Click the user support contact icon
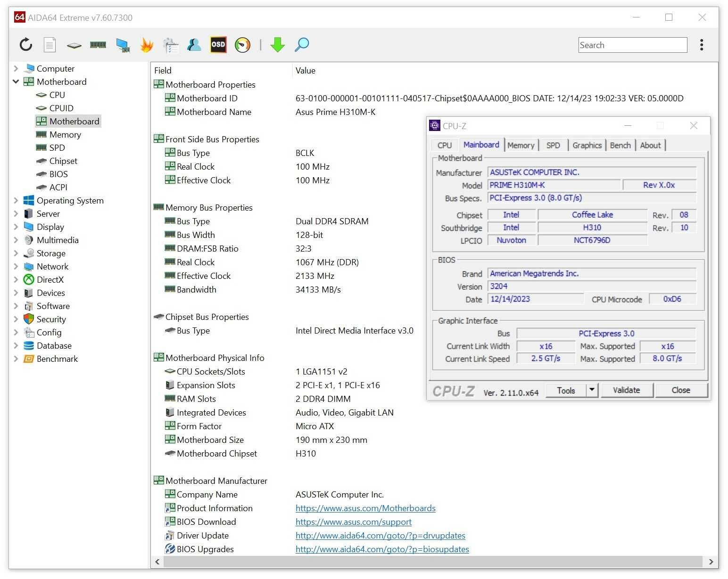The image size is (728, 579). (194, 45)
